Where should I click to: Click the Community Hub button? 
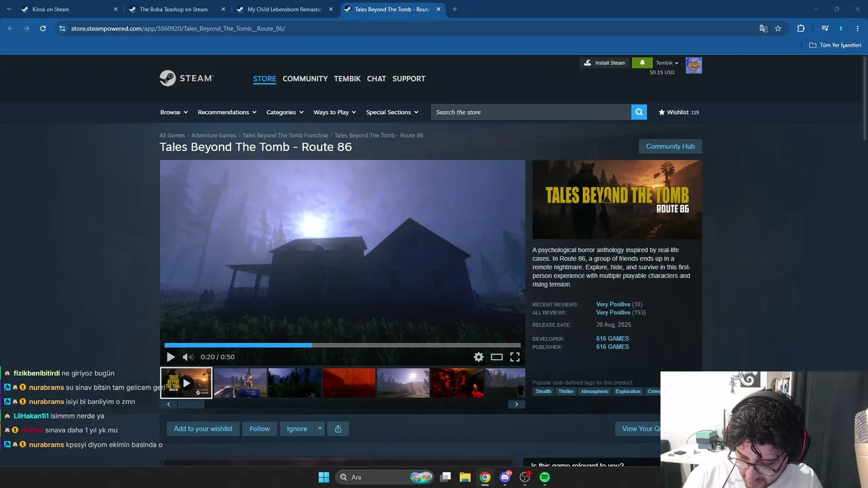[x=670, y=146]
